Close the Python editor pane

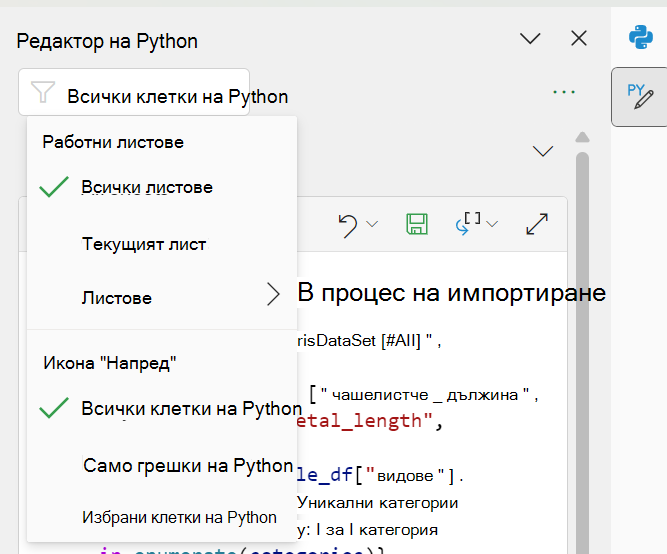tap(579, 38)
